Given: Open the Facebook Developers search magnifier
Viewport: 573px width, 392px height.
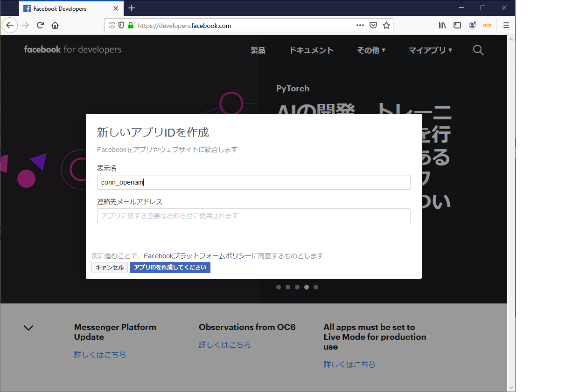Looking at the screenshot, I should coord(478,50).
